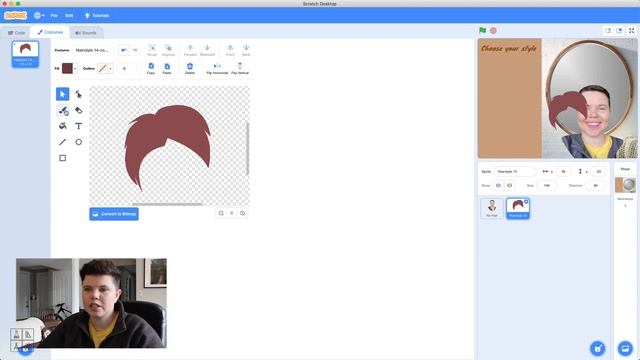Edit the sprite Size field
Screen dimensions: 640x360
click(547, 185)
